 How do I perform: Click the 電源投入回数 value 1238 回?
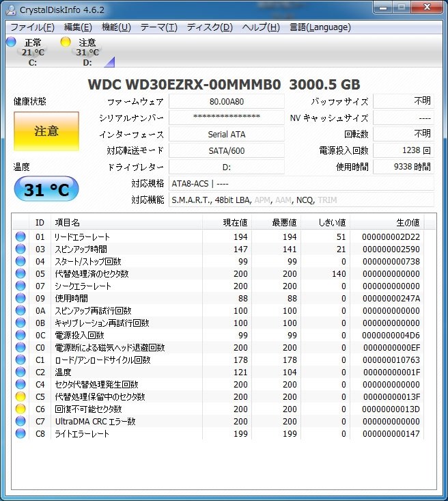click(404, 150)
